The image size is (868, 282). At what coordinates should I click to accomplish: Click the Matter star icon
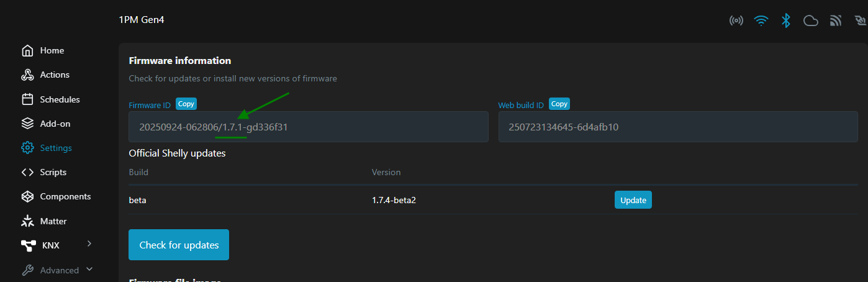point(27,221)
